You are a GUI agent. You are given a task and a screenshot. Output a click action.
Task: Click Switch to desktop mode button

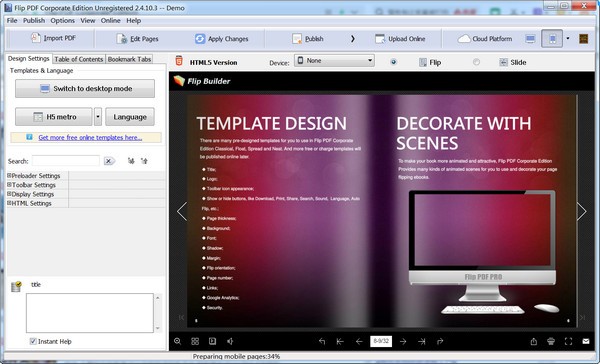[x=85, y=88]
